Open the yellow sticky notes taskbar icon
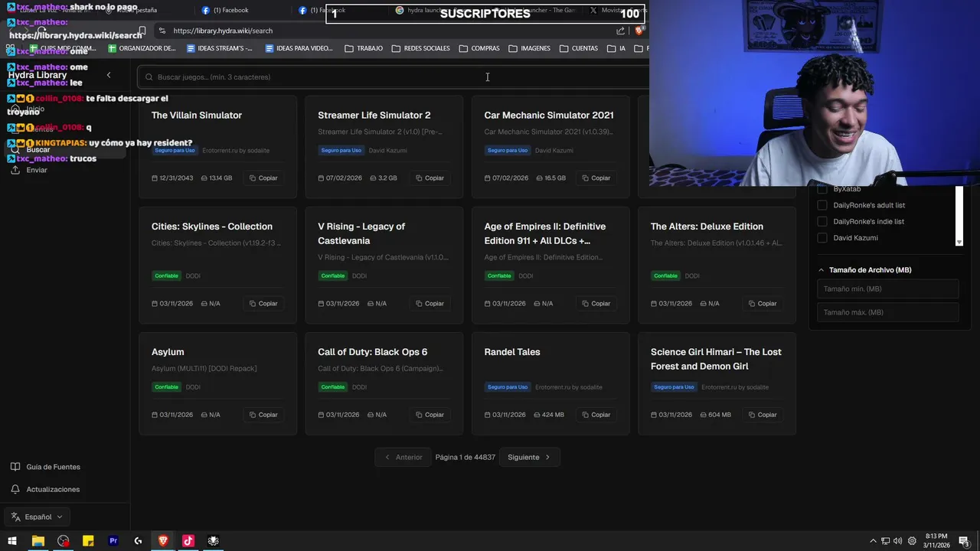 [x=88, y=540]
